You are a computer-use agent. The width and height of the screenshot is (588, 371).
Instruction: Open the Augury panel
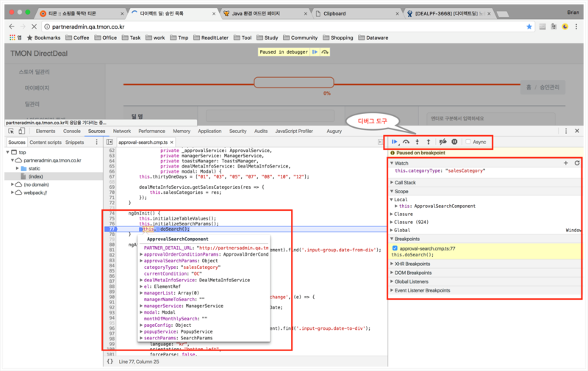(334, 132)
